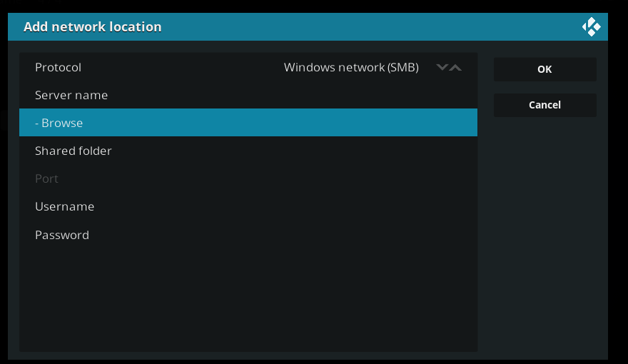628x364 pixels.
Task: Confirm with the OK button
Action: pos(545,69)
